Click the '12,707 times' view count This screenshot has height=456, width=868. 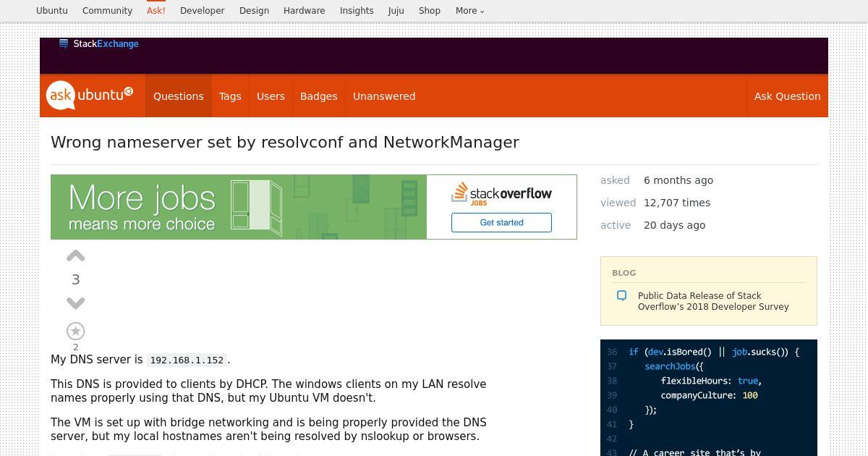677,203
